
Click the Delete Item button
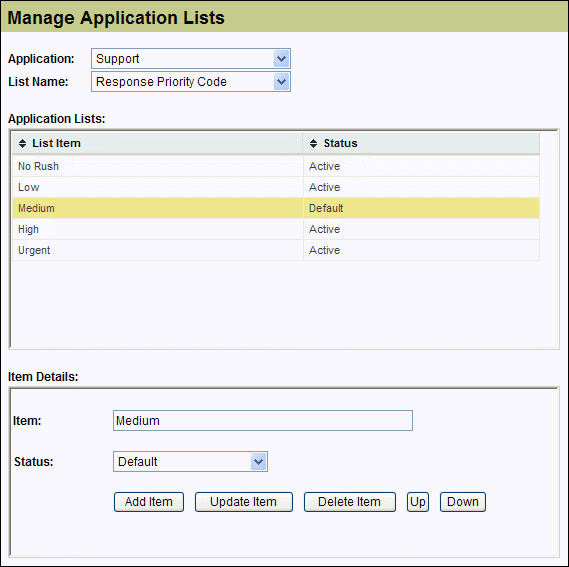pyautogui.click(x=350, y=502)
